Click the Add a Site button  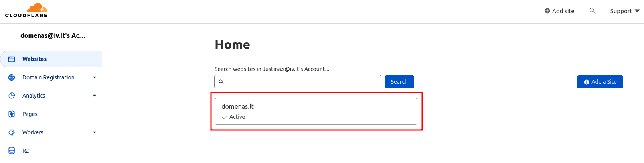pyautogui.click(x=600, y=82)
